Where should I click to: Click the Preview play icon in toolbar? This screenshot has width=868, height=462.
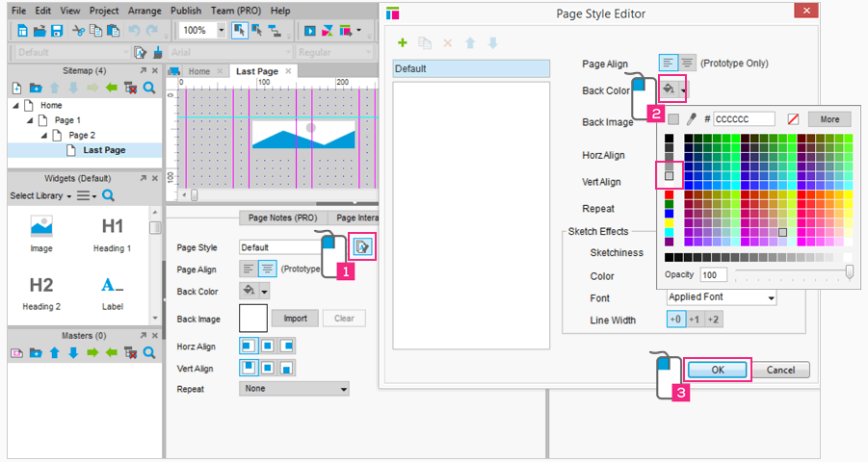tap(310, 30)
